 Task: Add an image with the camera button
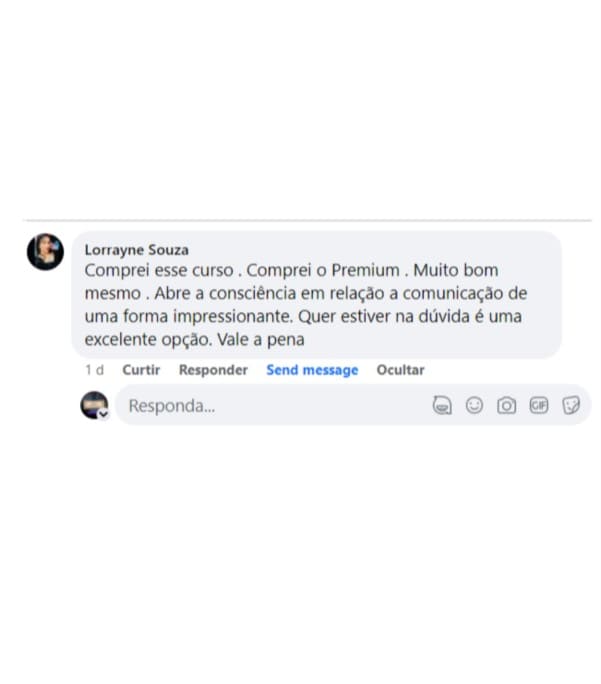(x=506, y=405)
